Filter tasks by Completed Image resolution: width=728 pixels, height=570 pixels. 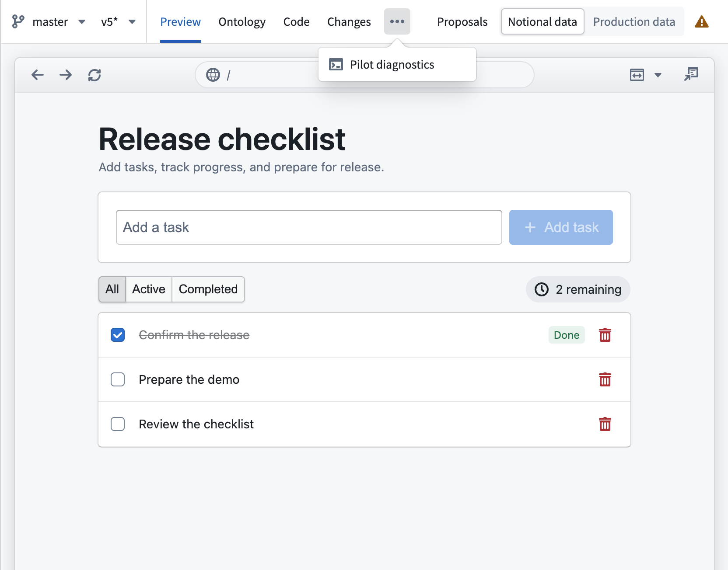[208, 289]
